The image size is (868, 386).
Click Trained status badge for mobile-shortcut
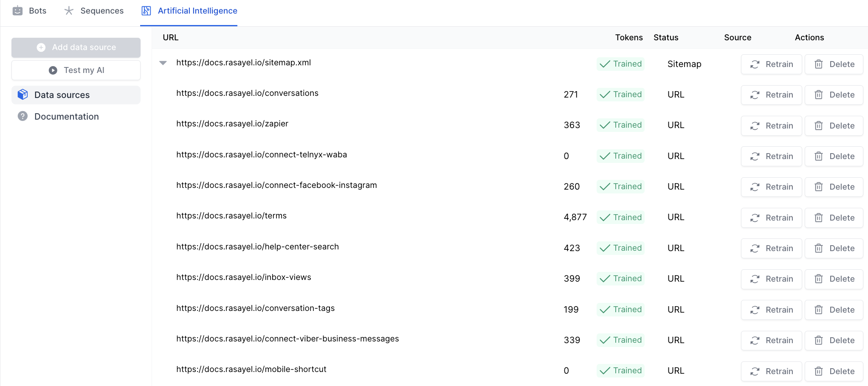pyautogui.click(x=620, y=371)
